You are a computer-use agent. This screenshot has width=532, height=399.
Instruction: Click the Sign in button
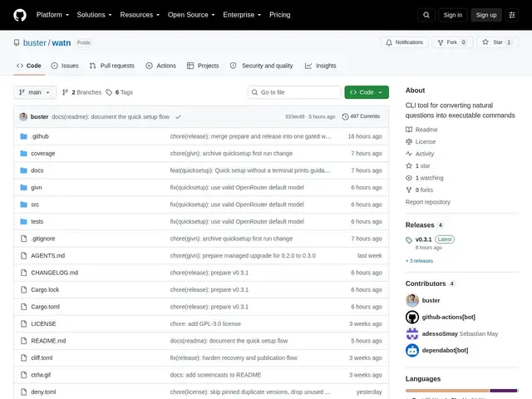(x=452, y=15)
